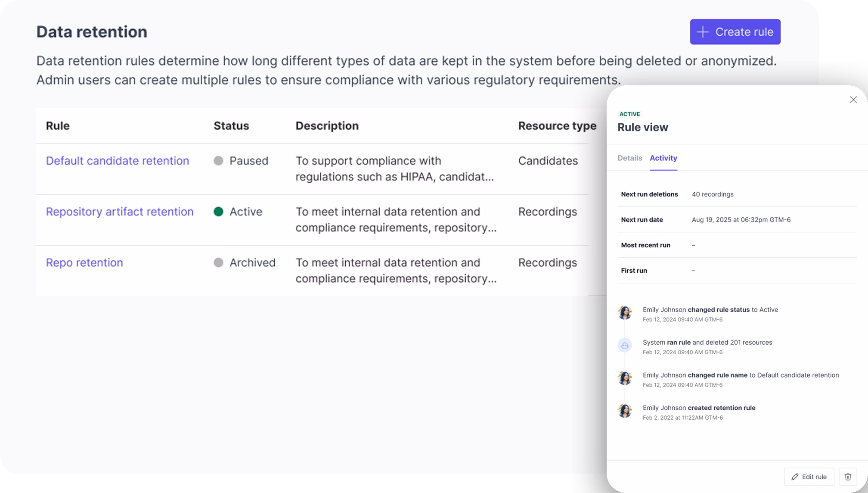868x493 pixels.
Task: Close the Rule view panel
Action: pyautogui.click(x=853, y=100)
